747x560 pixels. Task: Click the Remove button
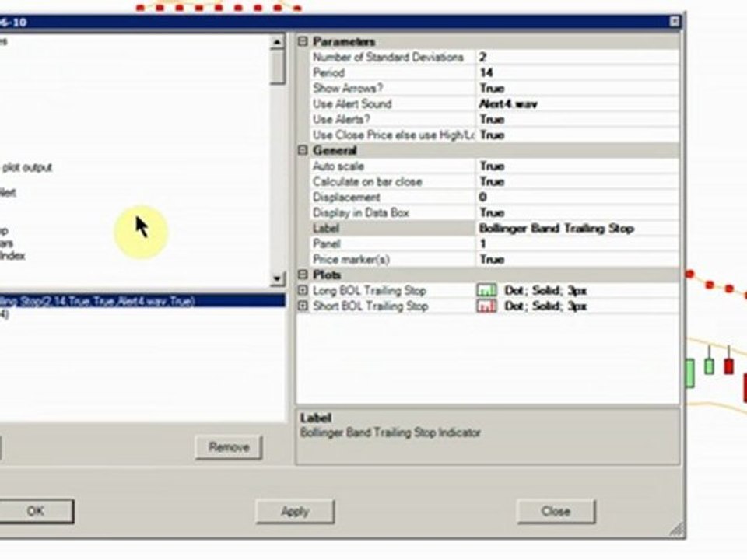229,446
